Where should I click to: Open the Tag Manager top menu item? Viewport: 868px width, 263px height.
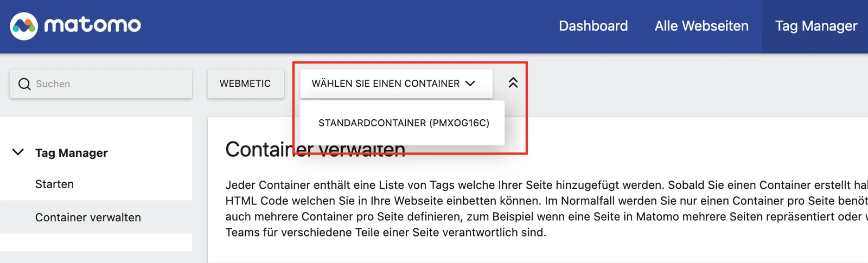click(x=816, y=26)
